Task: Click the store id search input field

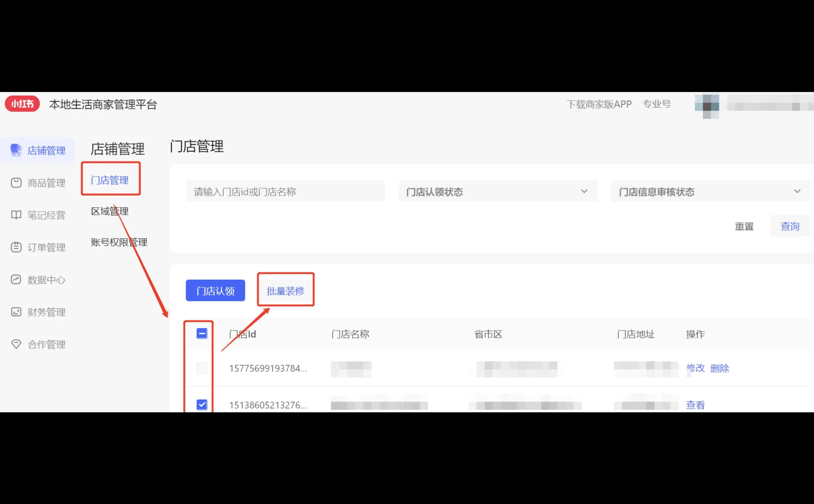Action: click(285, 191)
